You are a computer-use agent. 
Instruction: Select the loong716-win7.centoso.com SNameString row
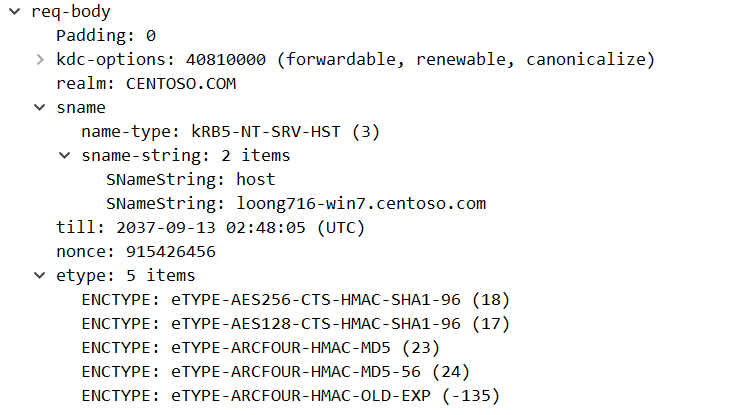pyautogui.click(x=295, y=204)
